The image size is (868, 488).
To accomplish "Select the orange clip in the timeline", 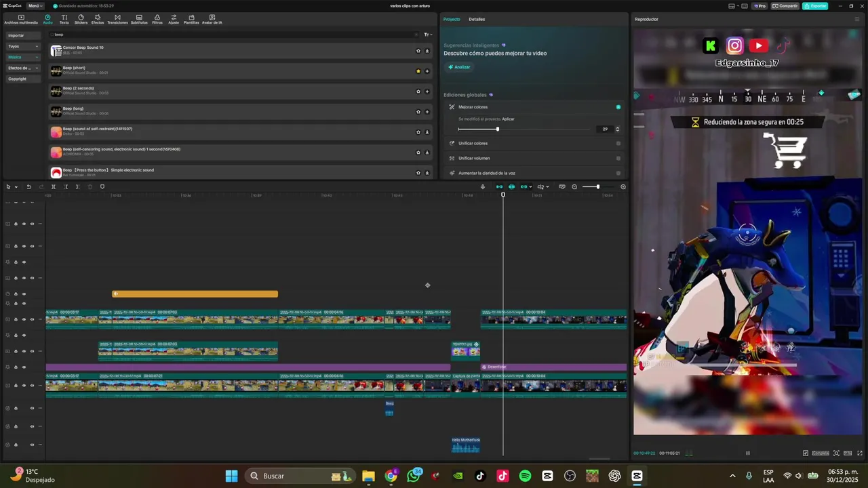I will click(195, 293).
